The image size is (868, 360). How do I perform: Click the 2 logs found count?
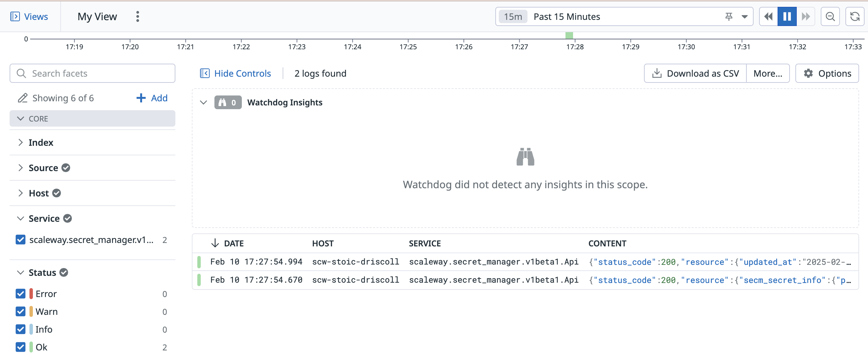pos(320,73)
